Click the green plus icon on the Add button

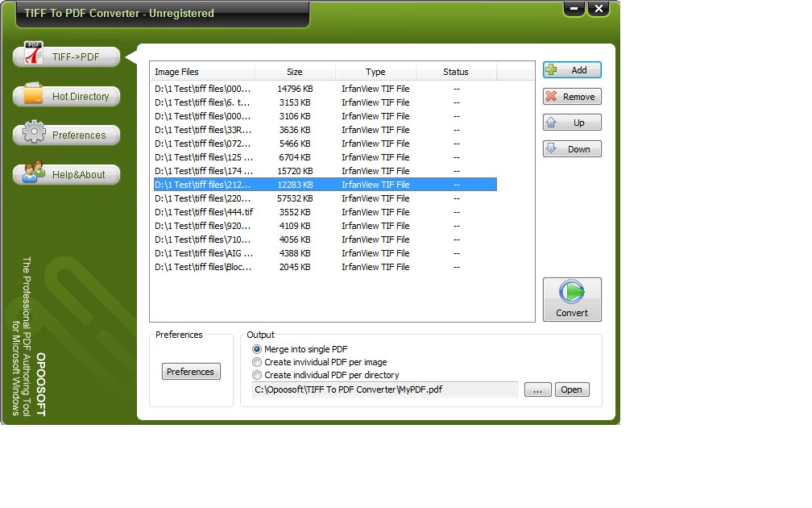552,69
